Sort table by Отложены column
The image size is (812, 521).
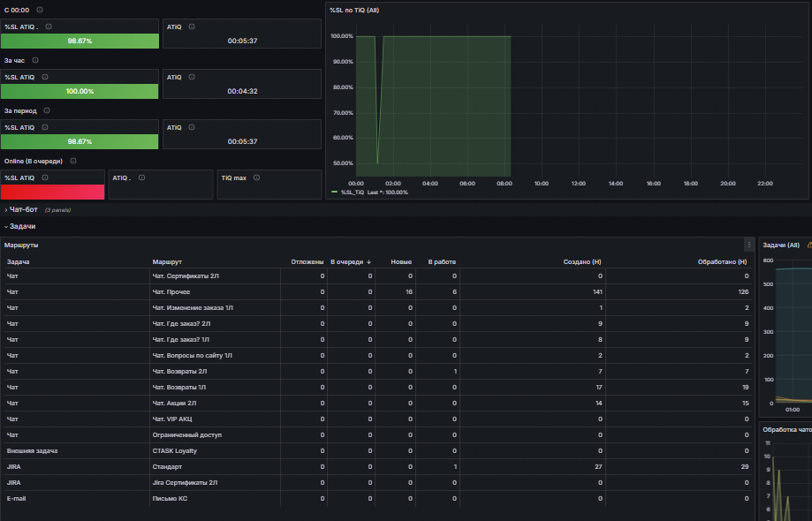click(x=307, y=261)
